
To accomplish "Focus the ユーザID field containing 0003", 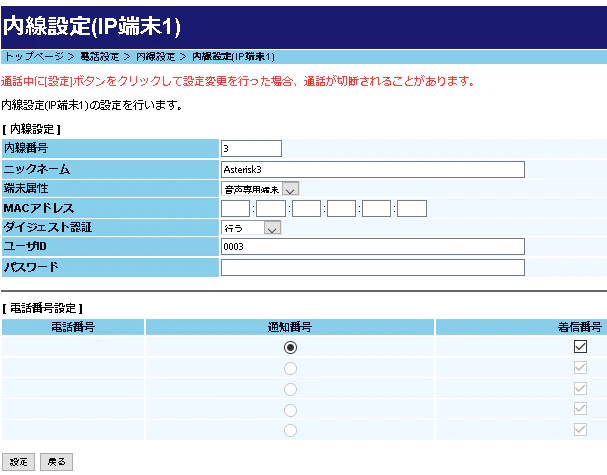I will pyautogui.click(x=373, y=247).
